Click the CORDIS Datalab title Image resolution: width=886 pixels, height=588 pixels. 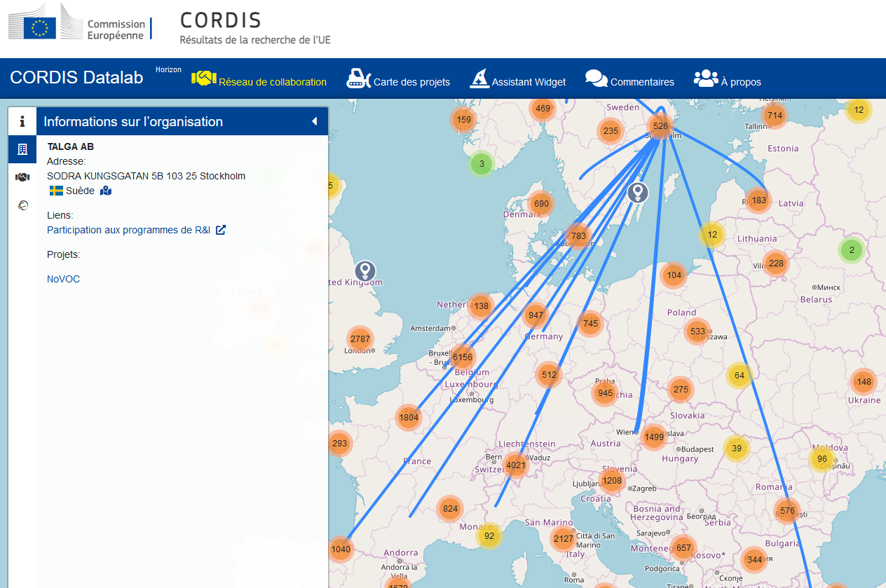click(x=76, y=77)
